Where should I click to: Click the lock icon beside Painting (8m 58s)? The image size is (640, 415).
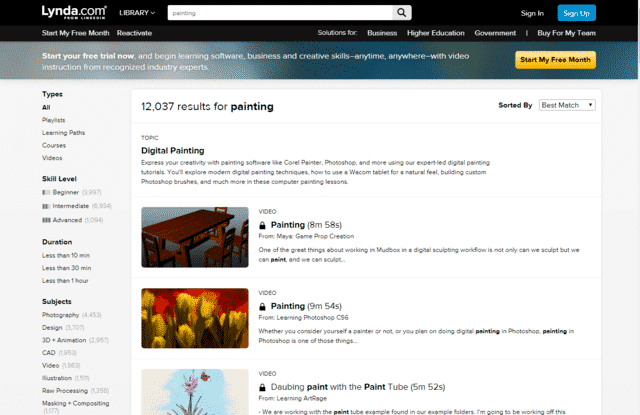262,225
